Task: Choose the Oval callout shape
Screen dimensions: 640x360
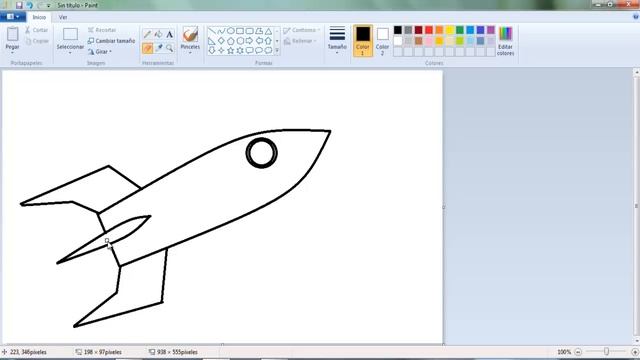Action: point(259,50)
